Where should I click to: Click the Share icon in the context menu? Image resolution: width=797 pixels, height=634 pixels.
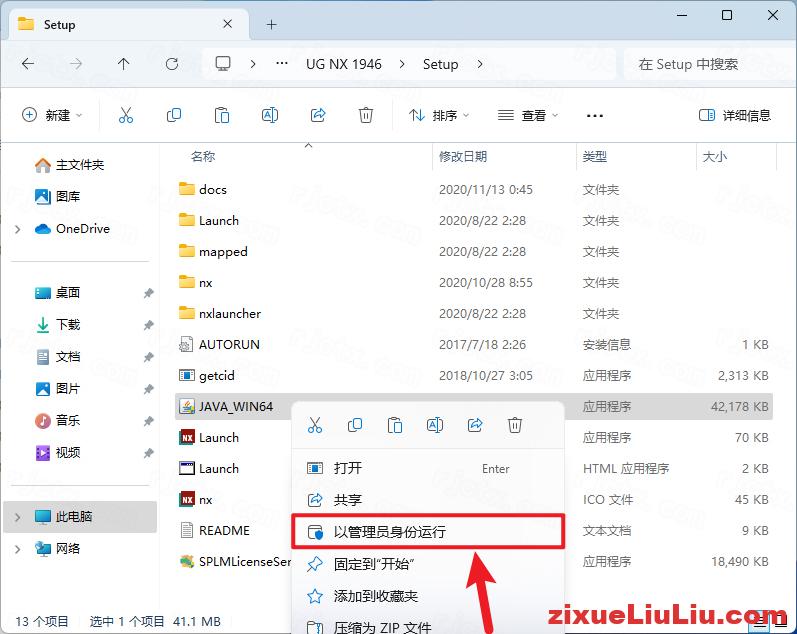click(475, 425)
